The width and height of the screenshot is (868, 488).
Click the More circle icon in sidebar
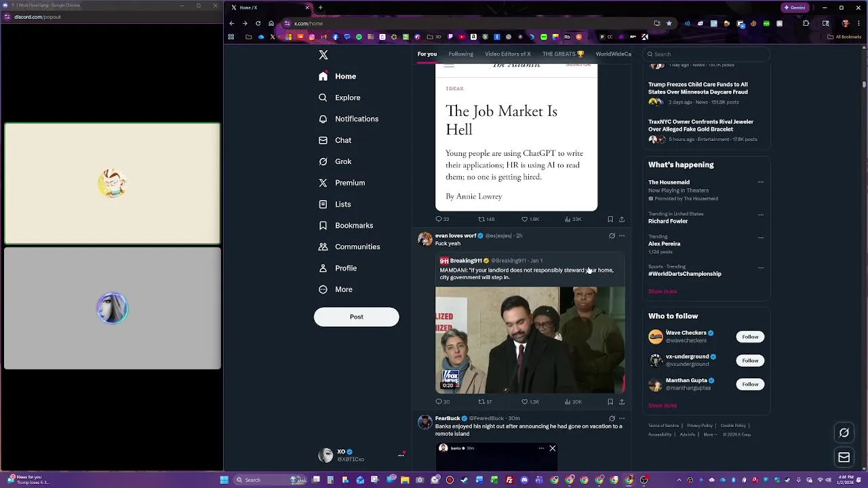click(x=323, y=289)
